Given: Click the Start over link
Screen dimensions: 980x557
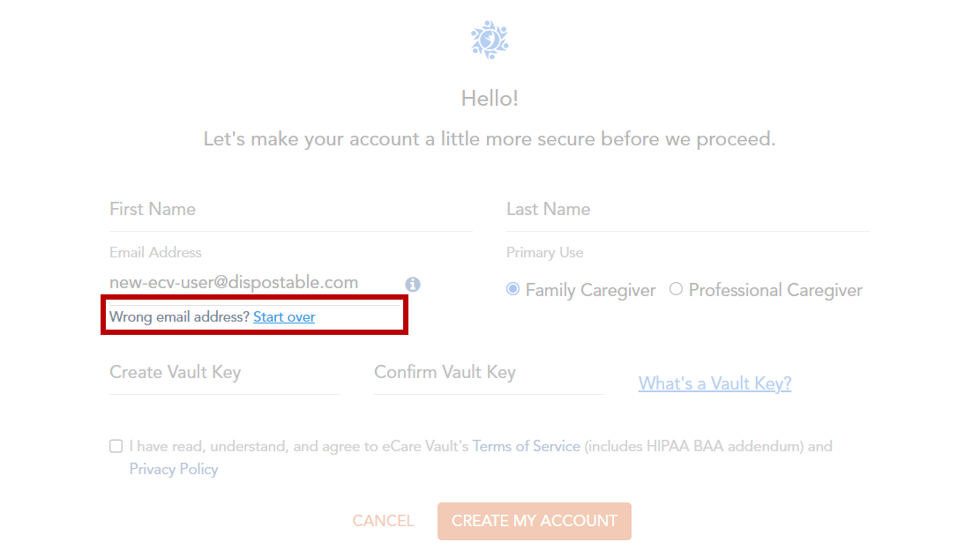Looking at the screenshot, I should (284, 317).
